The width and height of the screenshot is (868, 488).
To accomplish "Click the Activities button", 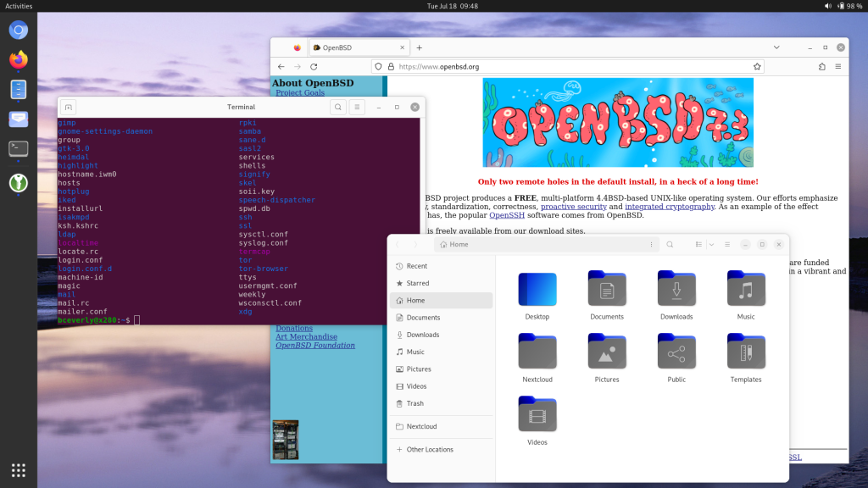I will (x=19, y=6).
